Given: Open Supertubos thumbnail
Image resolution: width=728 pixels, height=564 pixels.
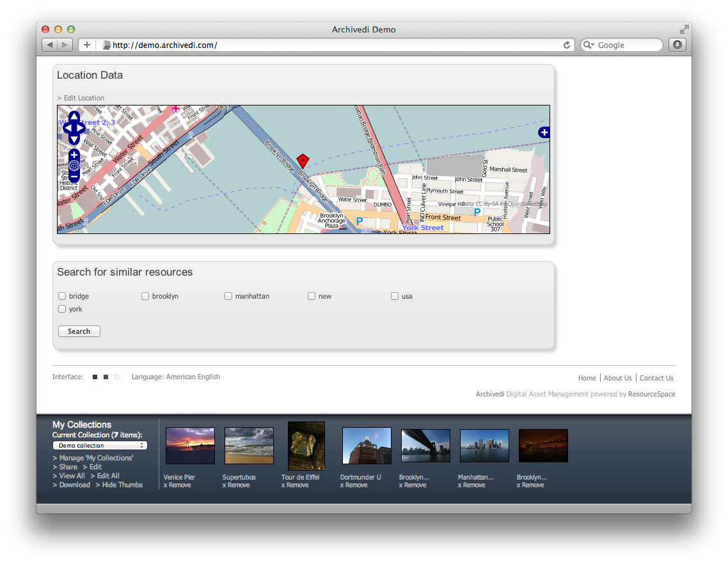Looking at the screenshot, I should click(249, 446).
